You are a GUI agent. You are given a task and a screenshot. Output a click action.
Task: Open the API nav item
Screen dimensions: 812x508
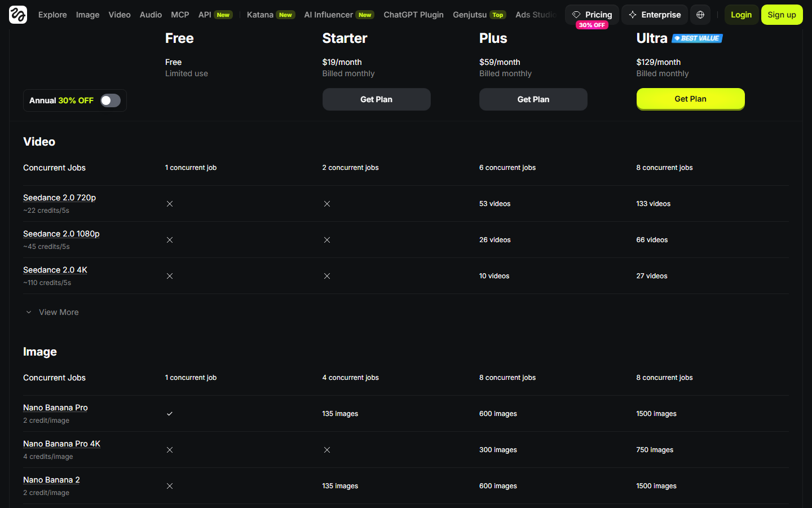(x=215, y=15)
